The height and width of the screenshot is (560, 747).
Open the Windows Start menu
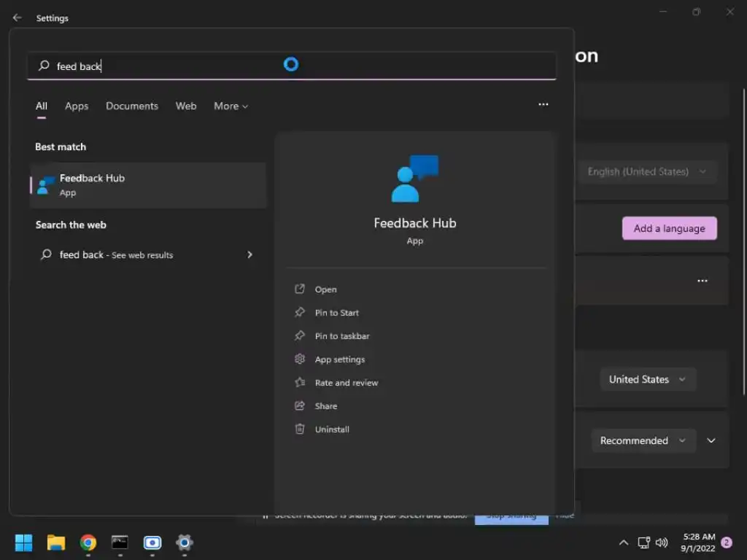click(23, 542)
